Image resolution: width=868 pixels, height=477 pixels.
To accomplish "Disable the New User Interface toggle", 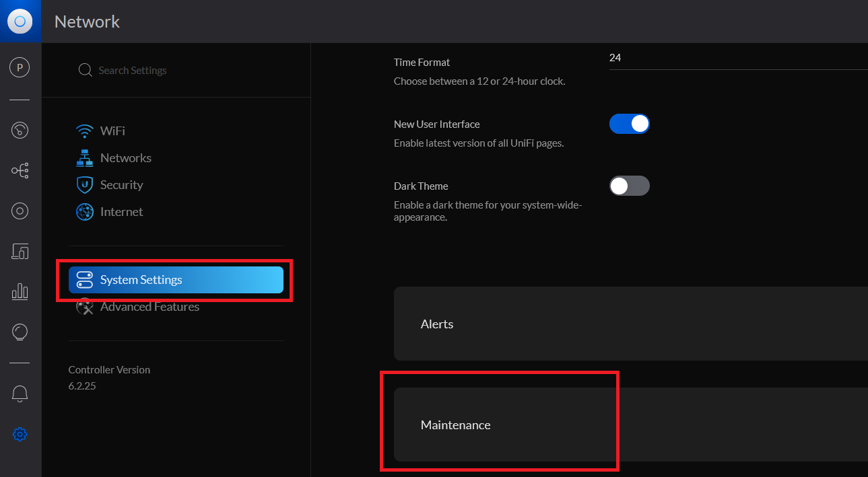I will click(x=629, y=124).
